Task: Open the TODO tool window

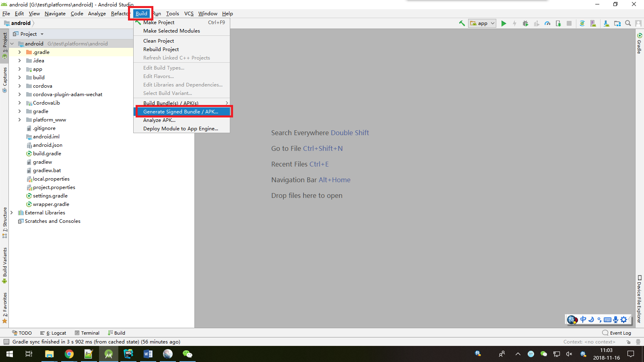Action: (22, 333)
